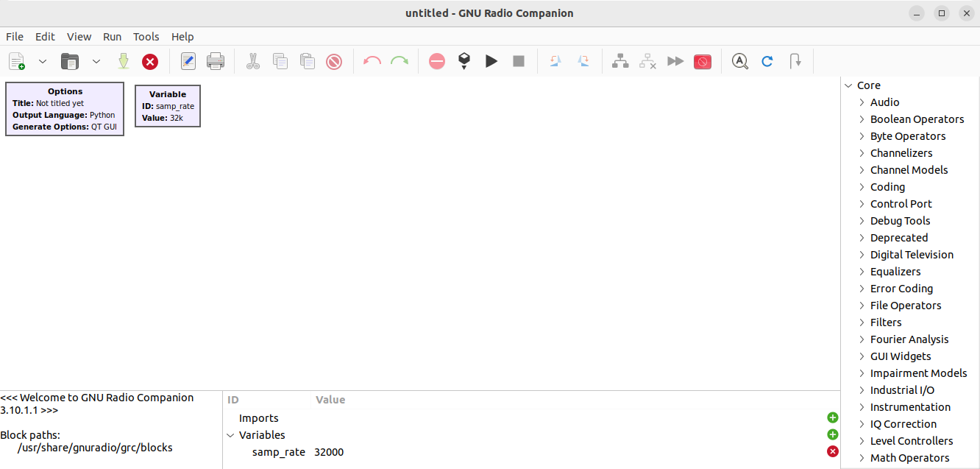Viewport: 980px width, 469px height.
Task: Click the reload blocks icon
Action: (x=767, y=62)
